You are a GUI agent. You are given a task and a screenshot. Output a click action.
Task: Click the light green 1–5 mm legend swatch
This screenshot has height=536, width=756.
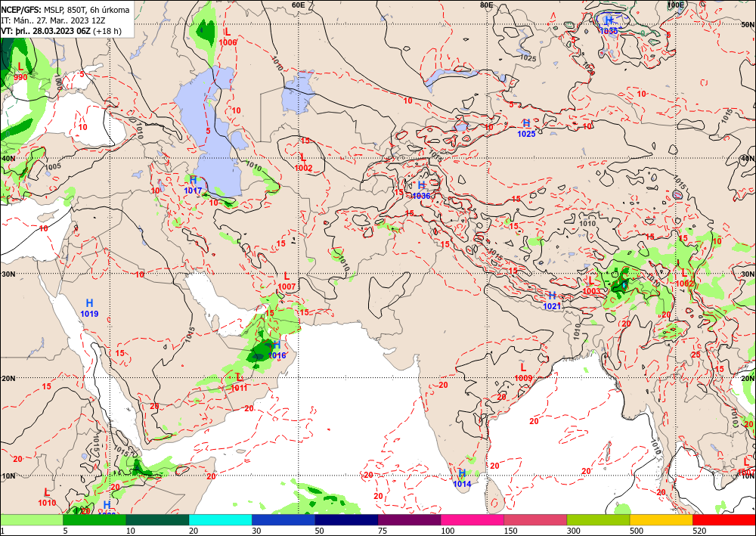point(31,520)
